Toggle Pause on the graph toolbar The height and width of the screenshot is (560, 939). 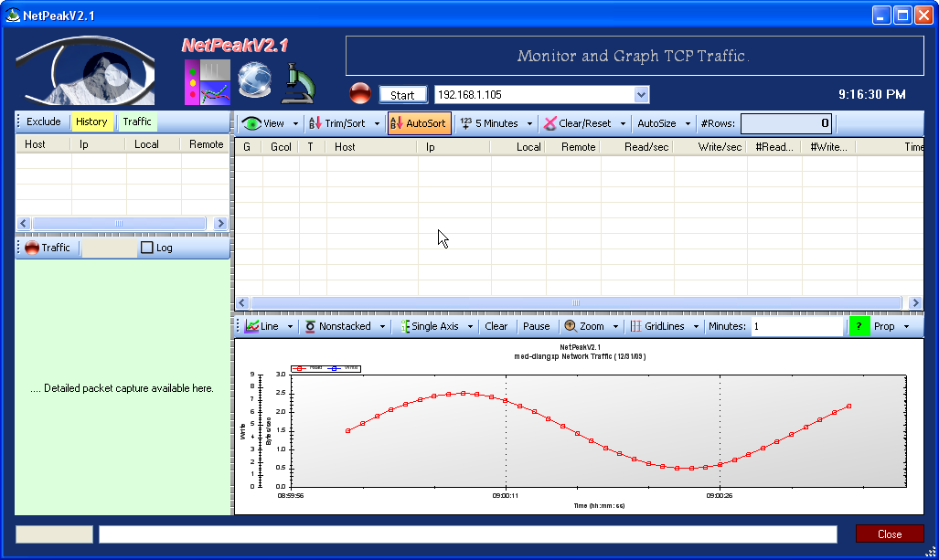point(536,326)
